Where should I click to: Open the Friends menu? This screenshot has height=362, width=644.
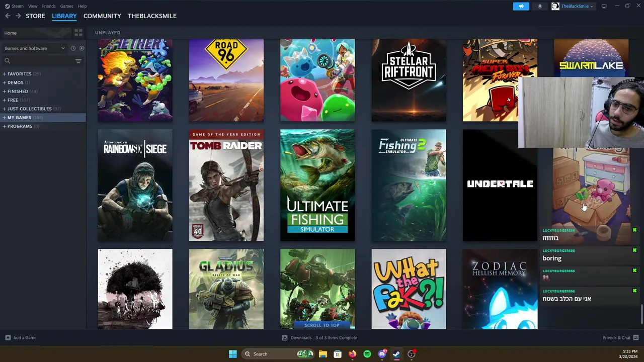(49, 6)
